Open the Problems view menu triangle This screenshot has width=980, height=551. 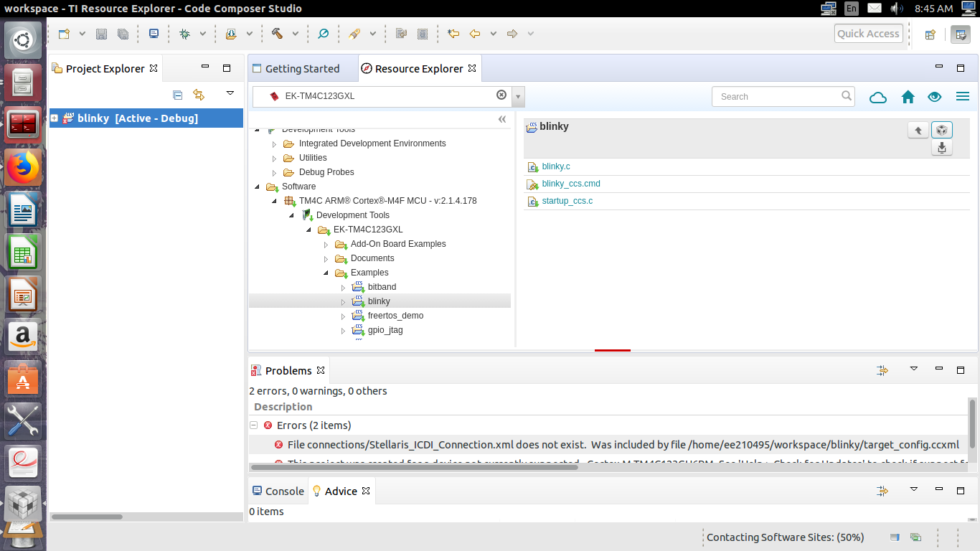coord(913,369)
